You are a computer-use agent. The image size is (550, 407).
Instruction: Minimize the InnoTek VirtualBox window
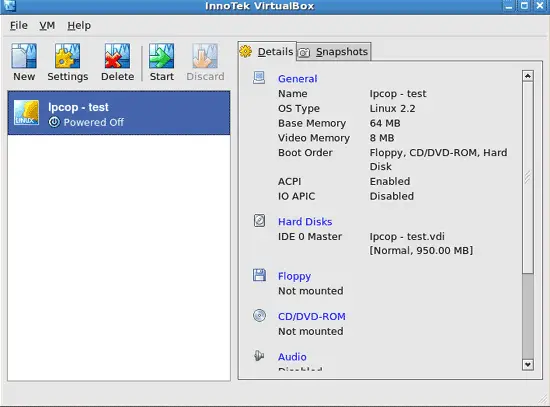pos(509,5)
